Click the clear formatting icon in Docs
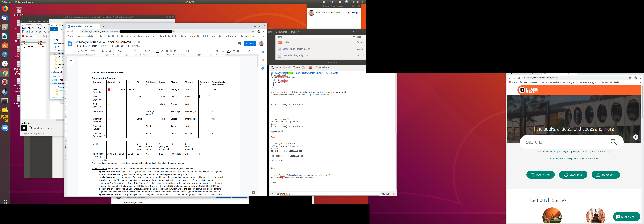 (217, 51)
